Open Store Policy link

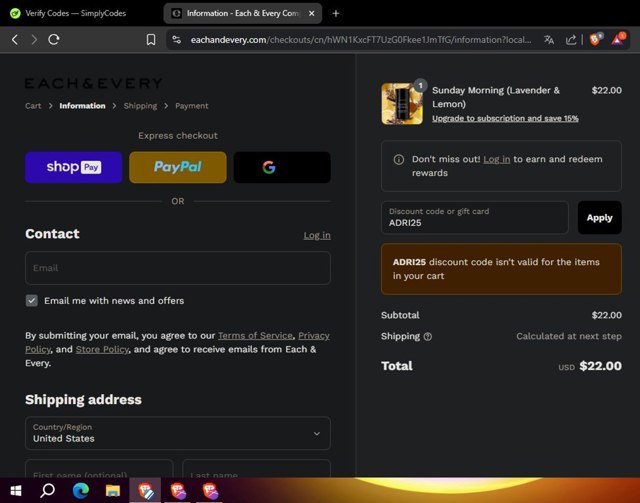tap(102, 349)
